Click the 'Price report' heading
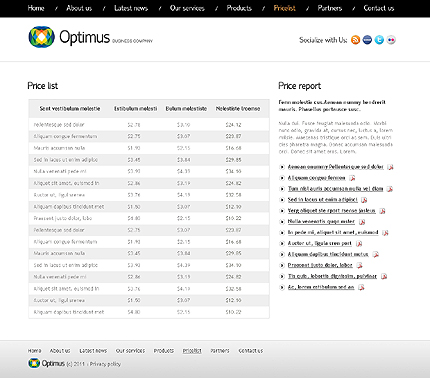This screenshot has width=430, height=378. [300, 86]
